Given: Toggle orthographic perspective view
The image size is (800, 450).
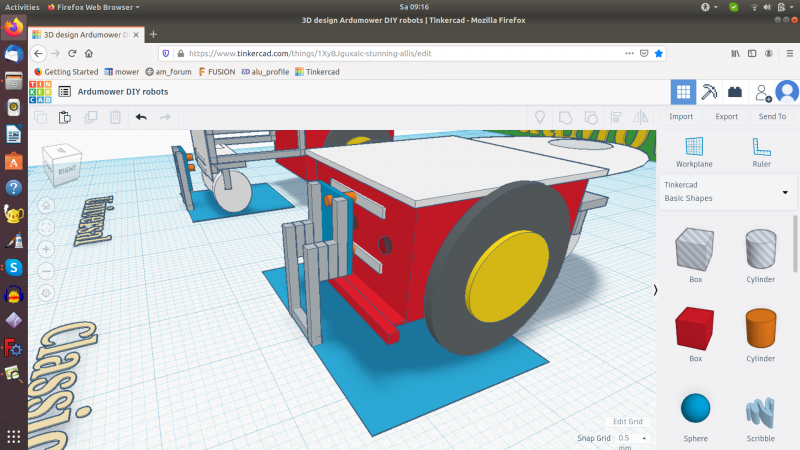Looking at the screenshot, I should point(46,293).
